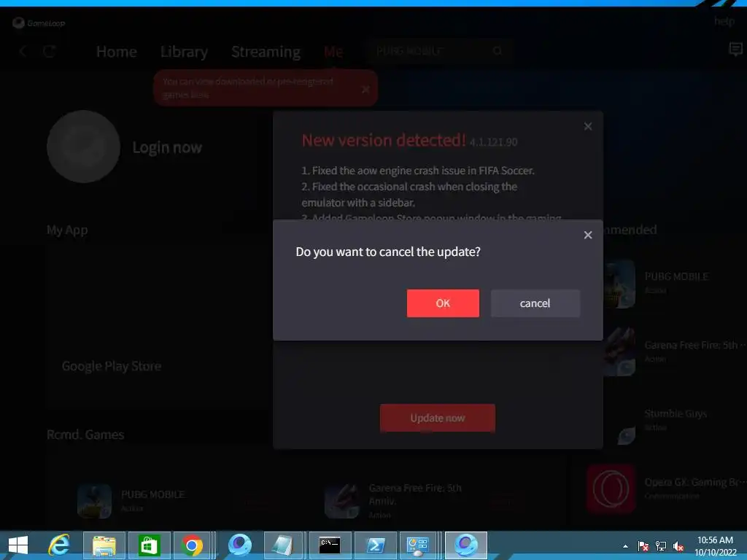Close the New version detected window
The width and height of the screenshot is (747, 560).
pyautogui.click(x=588, y=126)
